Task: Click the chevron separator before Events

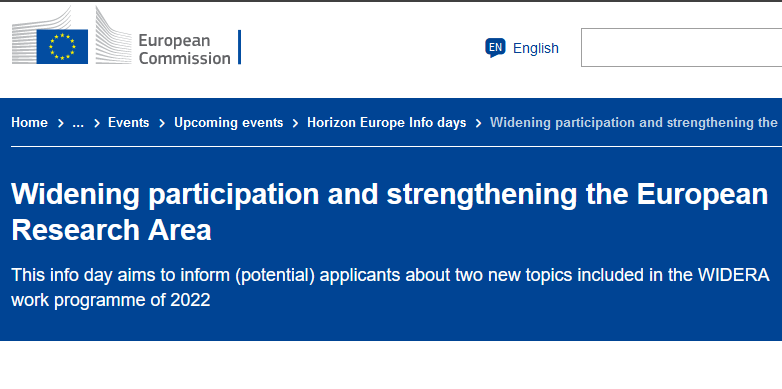Action: (97, 123)
